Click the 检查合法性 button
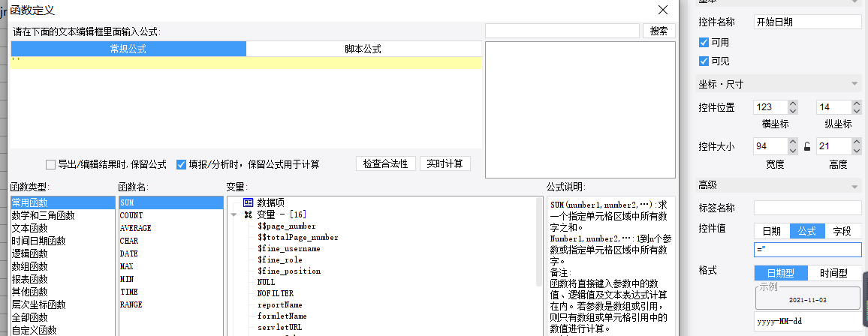The height and width of the screenshot is (336, 868). [x=386, y=163]
